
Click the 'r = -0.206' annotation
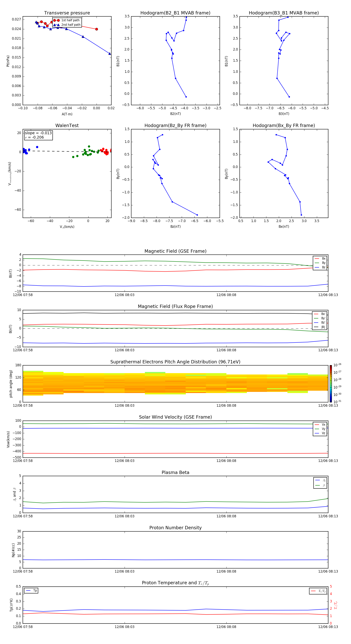pyautogui.click(x=35, y=137)
